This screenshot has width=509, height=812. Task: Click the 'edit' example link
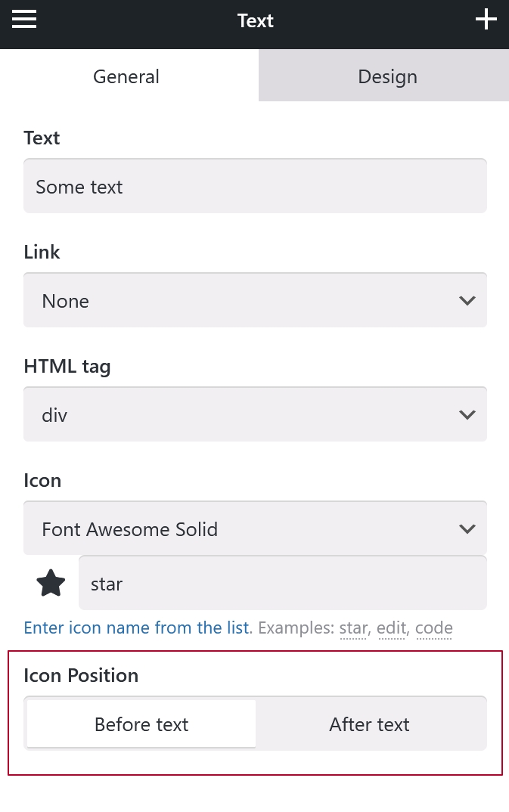pyautogui.click(x=392, y=628)
